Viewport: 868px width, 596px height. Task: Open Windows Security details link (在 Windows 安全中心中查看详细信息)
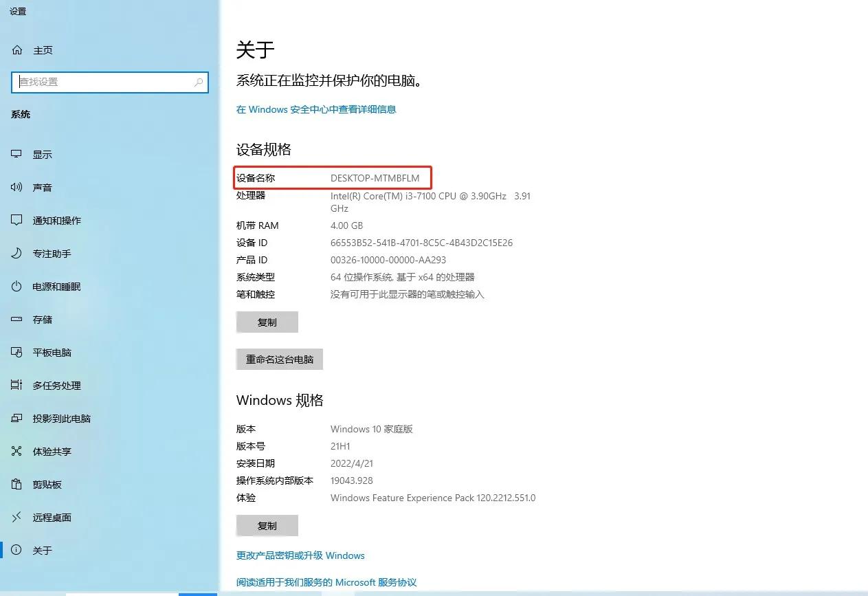[316, 109]
